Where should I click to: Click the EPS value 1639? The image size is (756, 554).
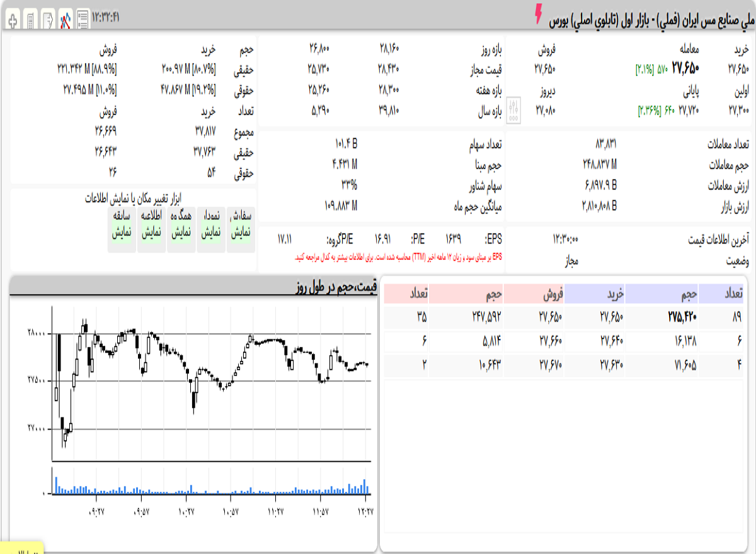tap(454, 239)
